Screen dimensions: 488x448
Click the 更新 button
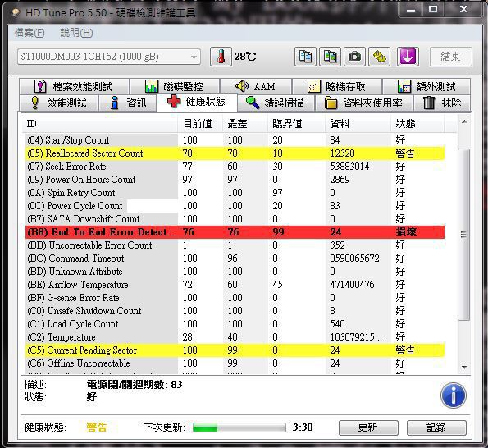click(368, 427)
